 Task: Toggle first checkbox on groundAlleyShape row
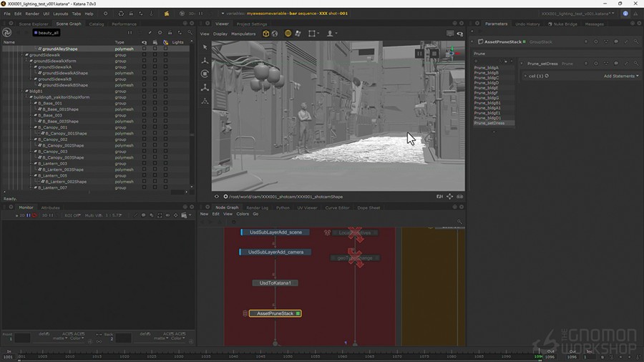tap(144, 49)
